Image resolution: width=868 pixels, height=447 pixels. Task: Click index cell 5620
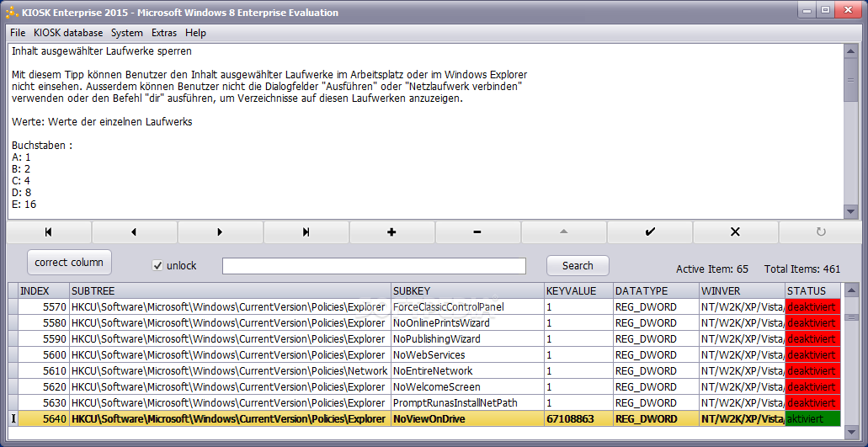point(44,386)
